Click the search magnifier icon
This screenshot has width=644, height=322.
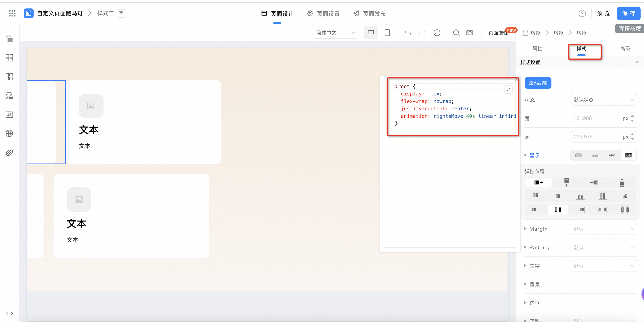click(x=456, y=33)
